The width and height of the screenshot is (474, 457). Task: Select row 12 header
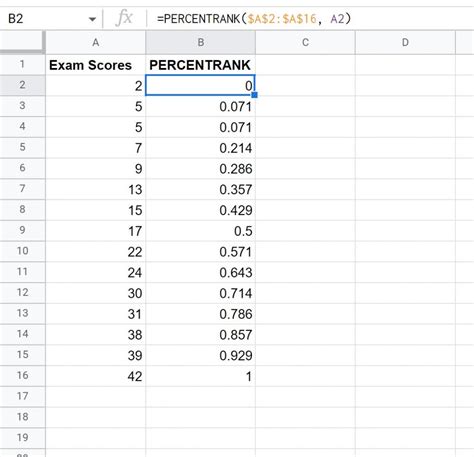pyautogui.click(x=22, y=293)
